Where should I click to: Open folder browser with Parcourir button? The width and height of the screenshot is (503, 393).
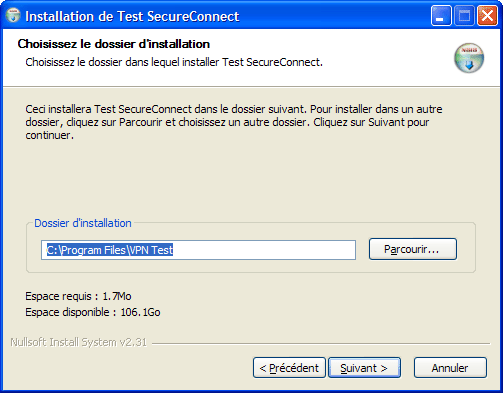pos(413,249)
